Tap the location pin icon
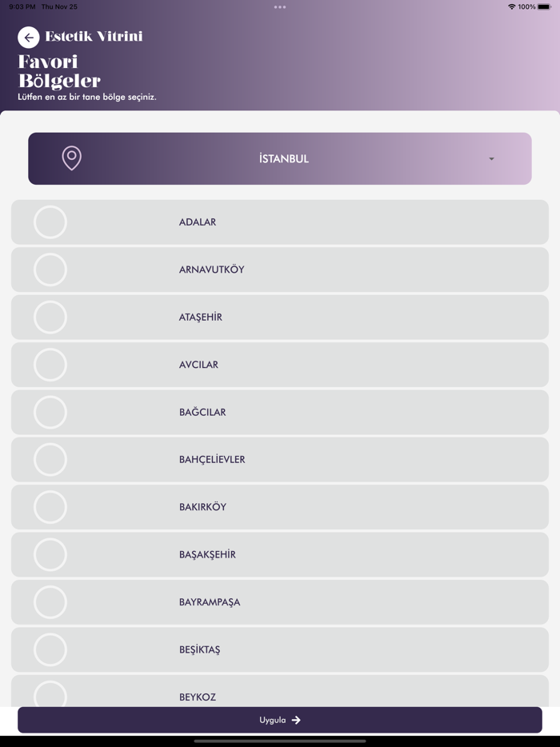 point(72,158)
